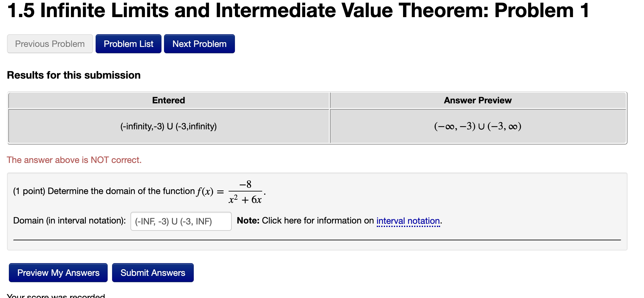Viewport: 644px width, 298px height.
Task: Select the error message text
Action: point(74,160)
